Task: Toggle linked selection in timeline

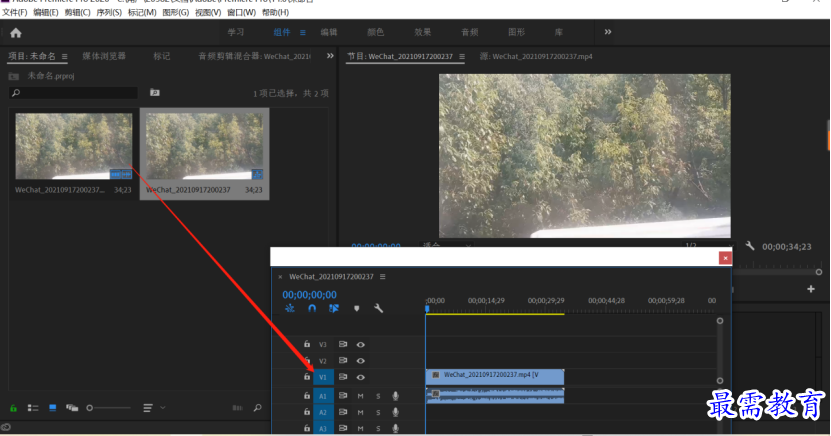Action: click(x=333, y=308)
